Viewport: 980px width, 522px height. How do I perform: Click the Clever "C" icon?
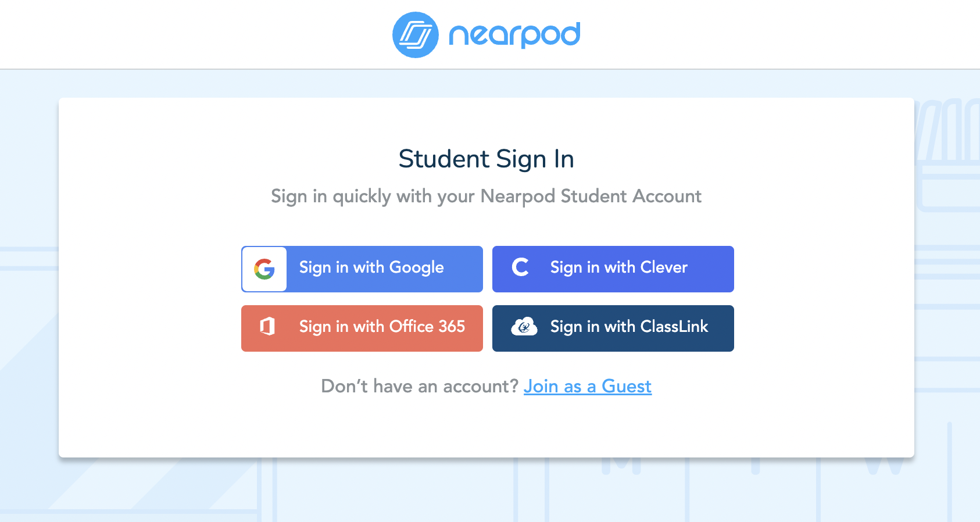520,267
